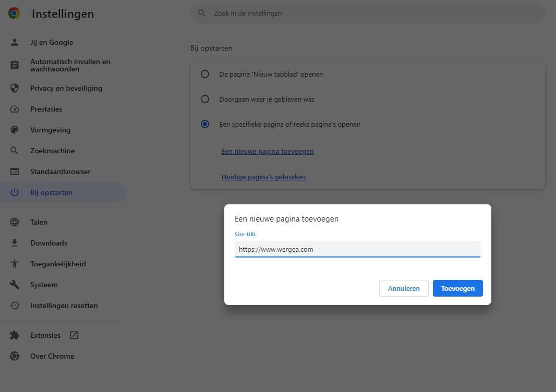Image resolution: width=556 pixels, height=392 pixels.
Task: Select 'Doorgaan waar je gebleven was' option
Action: [x=205, y=100]
